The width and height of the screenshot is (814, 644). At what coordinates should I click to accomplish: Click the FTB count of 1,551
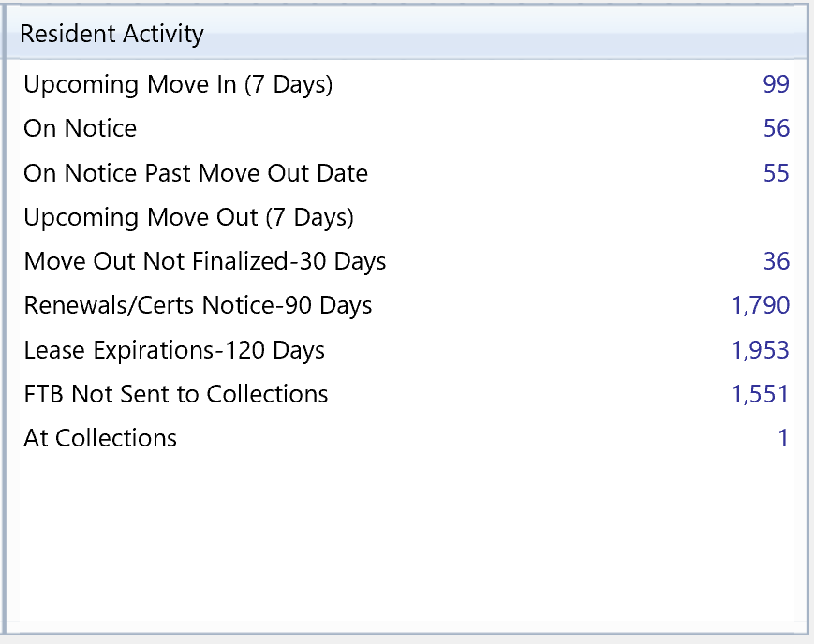[760, 394]
